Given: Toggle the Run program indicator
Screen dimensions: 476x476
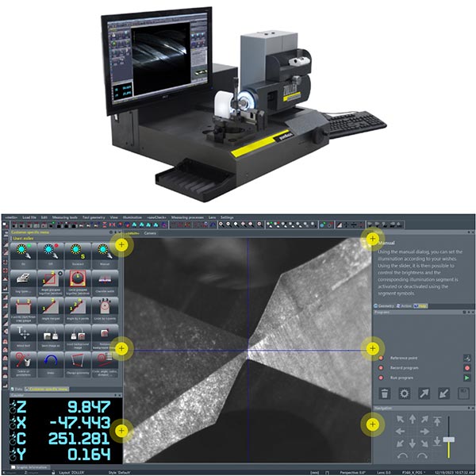Looking at the screenshot, I should (381, 378).
